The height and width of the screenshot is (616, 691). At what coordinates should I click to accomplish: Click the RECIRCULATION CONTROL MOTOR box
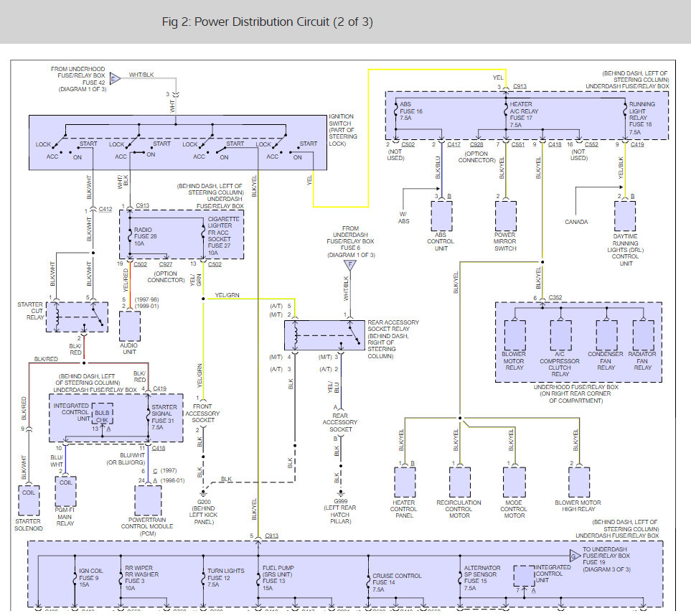click(460, 482)
